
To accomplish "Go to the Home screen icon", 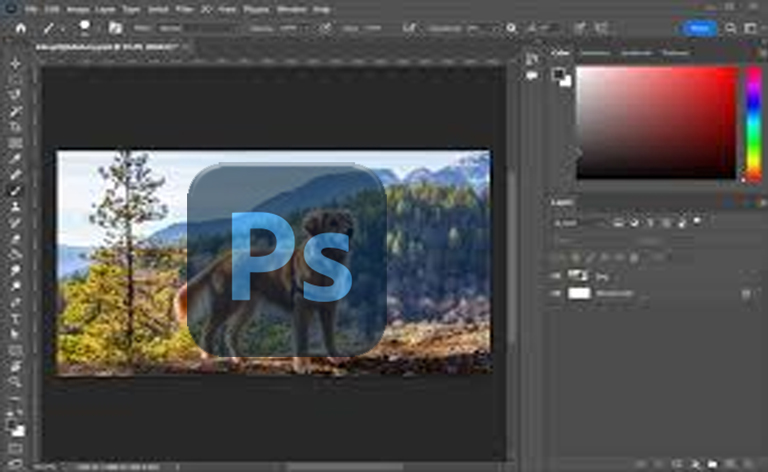I will pos(21,28).
